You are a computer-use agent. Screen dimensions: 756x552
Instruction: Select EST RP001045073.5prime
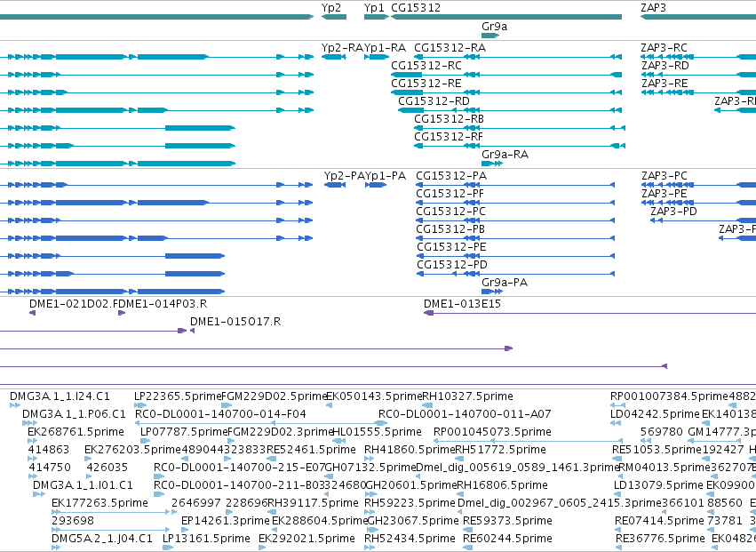(492, 432)
